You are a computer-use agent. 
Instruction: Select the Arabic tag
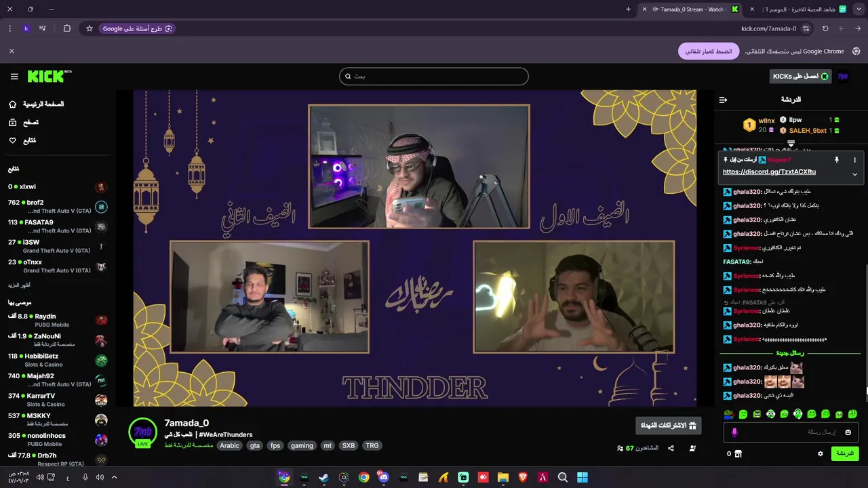pyautogui.click(x=229, y=445)
